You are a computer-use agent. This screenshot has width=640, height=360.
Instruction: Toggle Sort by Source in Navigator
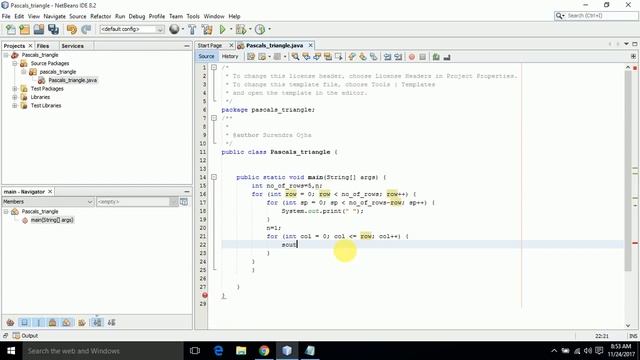click(x=111, y=322)
